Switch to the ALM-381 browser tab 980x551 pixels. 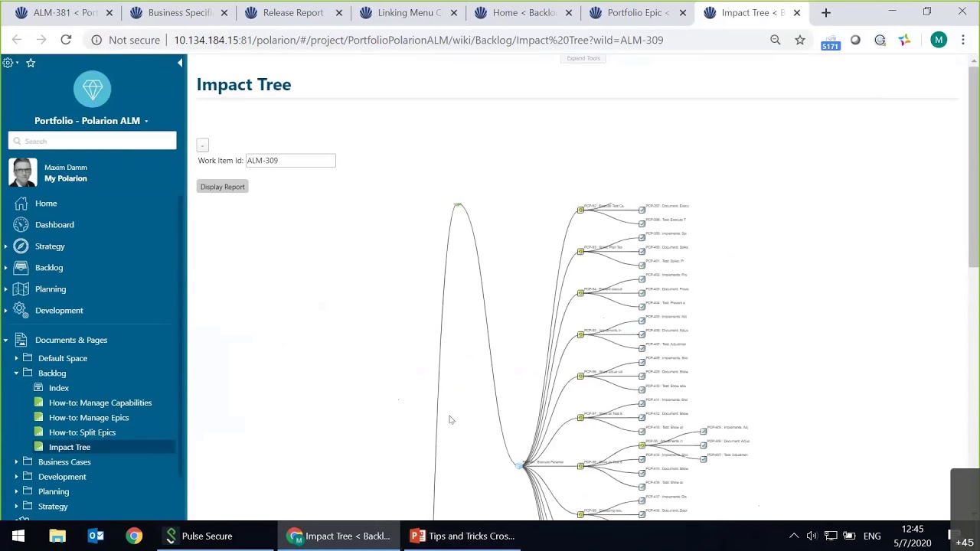click(65, 12)
